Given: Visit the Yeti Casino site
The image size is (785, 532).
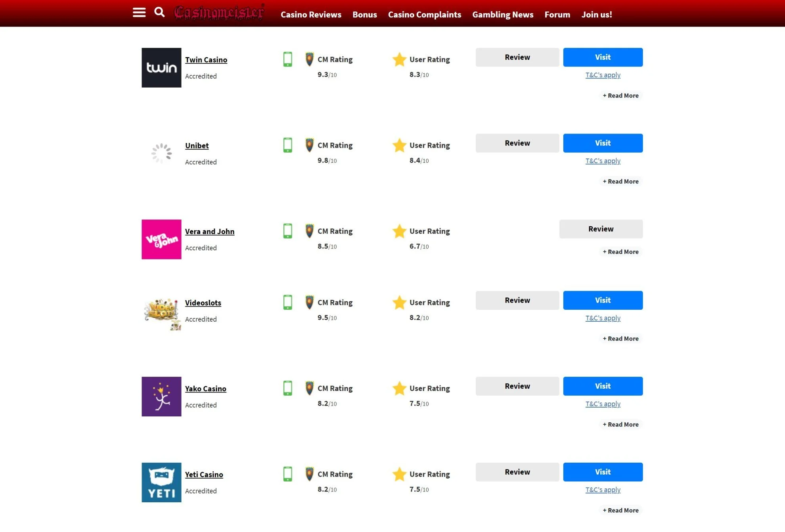Looking at the screenshot, I should tap(603, 472).
